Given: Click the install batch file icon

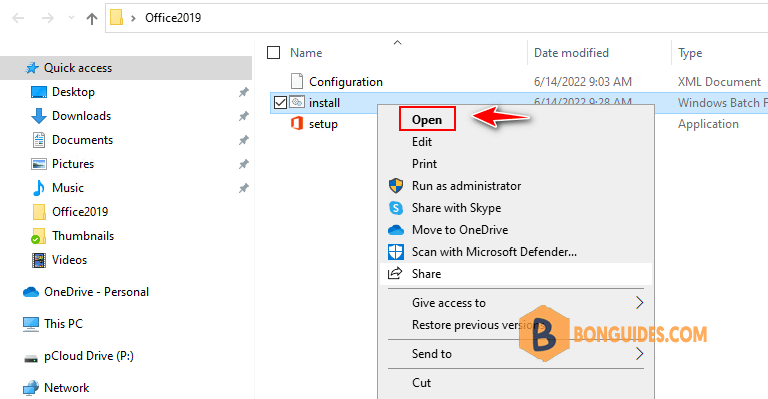Looking at the screenshot, I should 297,102.
